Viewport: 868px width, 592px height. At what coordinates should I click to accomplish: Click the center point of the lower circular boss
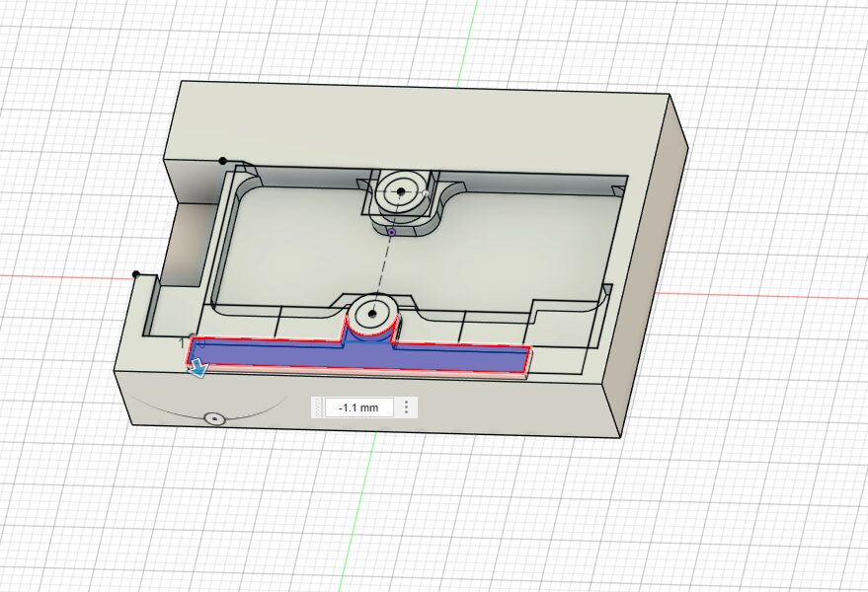tap(372, 314)
